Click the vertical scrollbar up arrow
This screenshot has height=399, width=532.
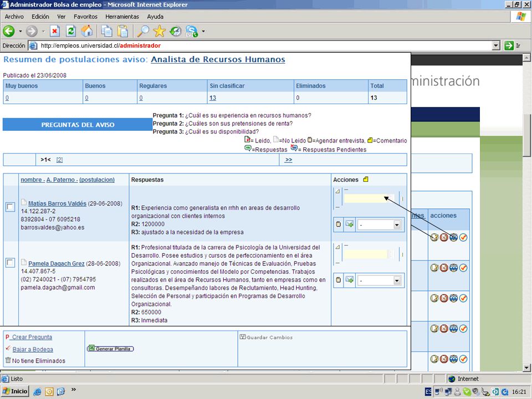[x=526, y=58]
